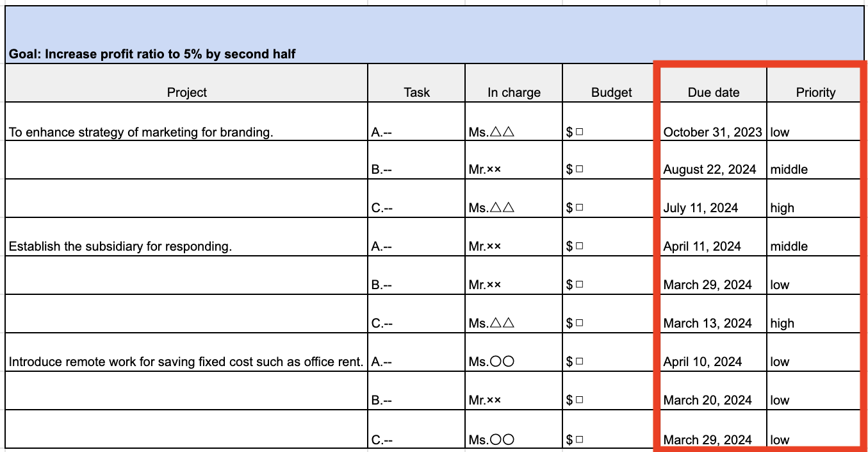Screen dimensions: 868x452
Task: Click the middle priority cell beside August 22, 2024
Action: click(x=789, y=170)
